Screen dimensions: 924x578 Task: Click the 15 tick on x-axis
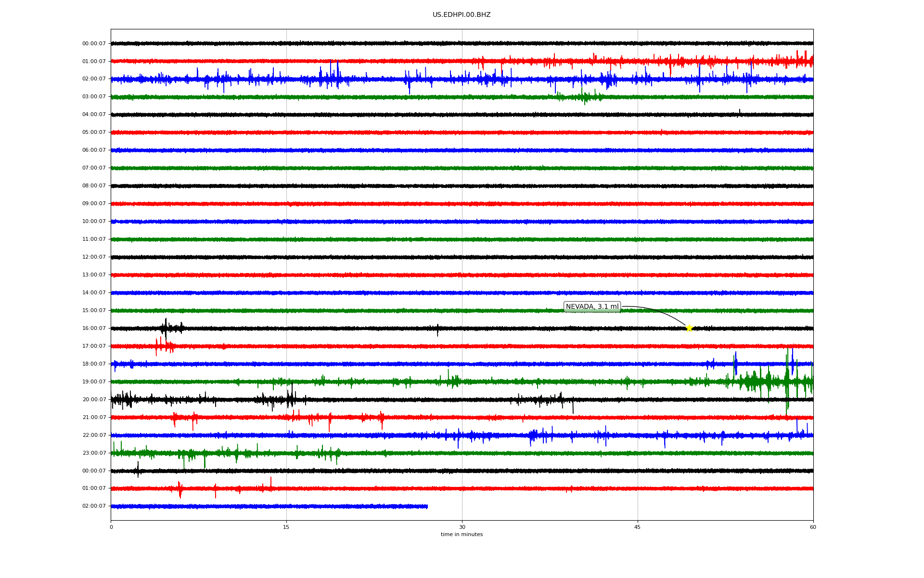click(x=286, y=527)
